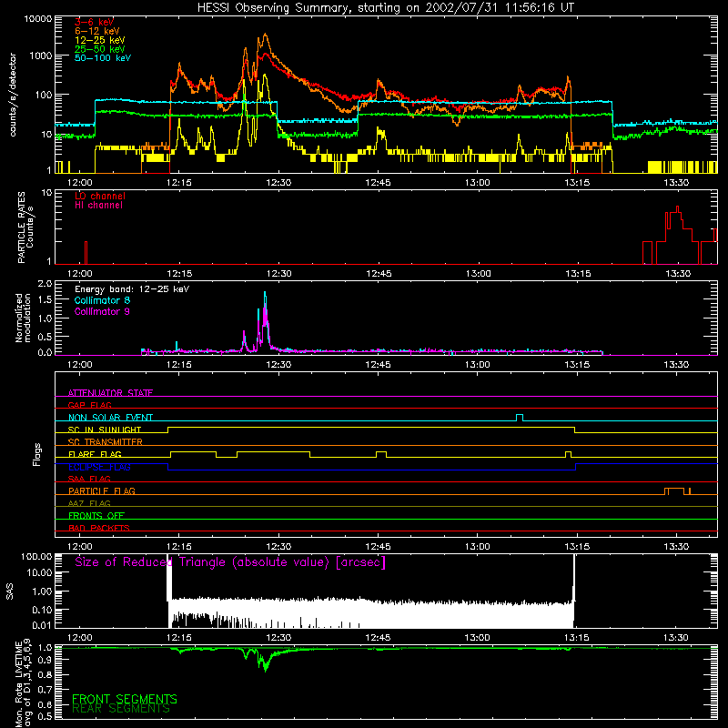Click the LO channel legend label
Screen dimensions: 728x728
[x=100, y=196]
